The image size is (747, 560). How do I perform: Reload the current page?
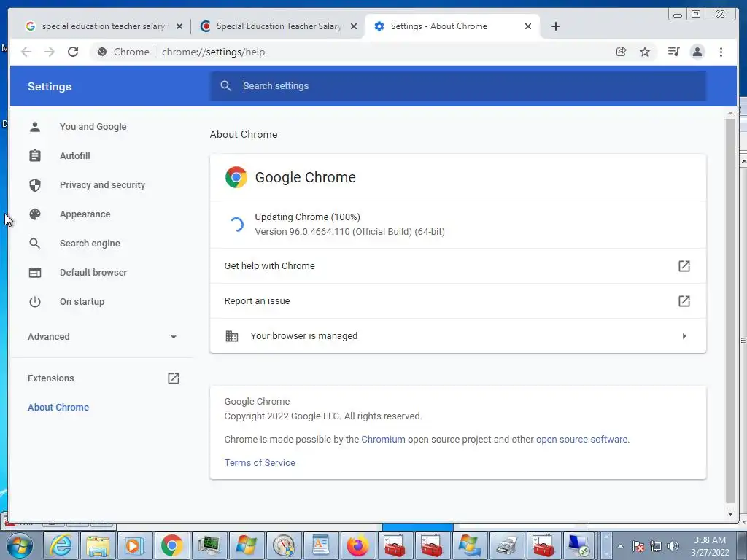pos(73,52)
